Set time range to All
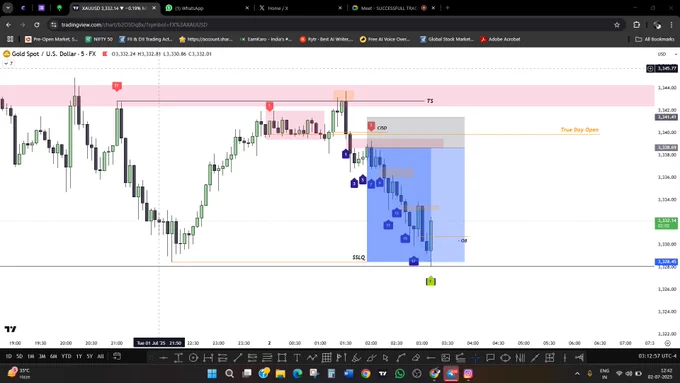Viewport: 680px width, 383px height. click(x=101, y=357)
